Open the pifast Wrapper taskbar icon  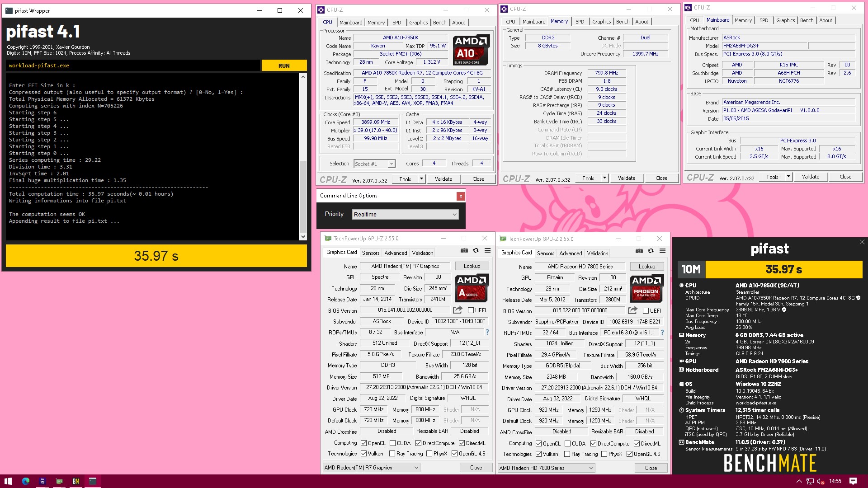pyautogui.click(x=92, y=481)
